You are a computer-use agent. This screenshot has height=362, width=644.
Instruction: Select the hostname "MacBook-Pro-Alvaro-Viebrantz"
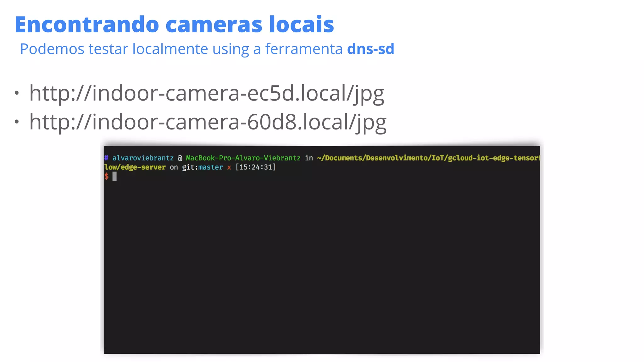(243, 158)
